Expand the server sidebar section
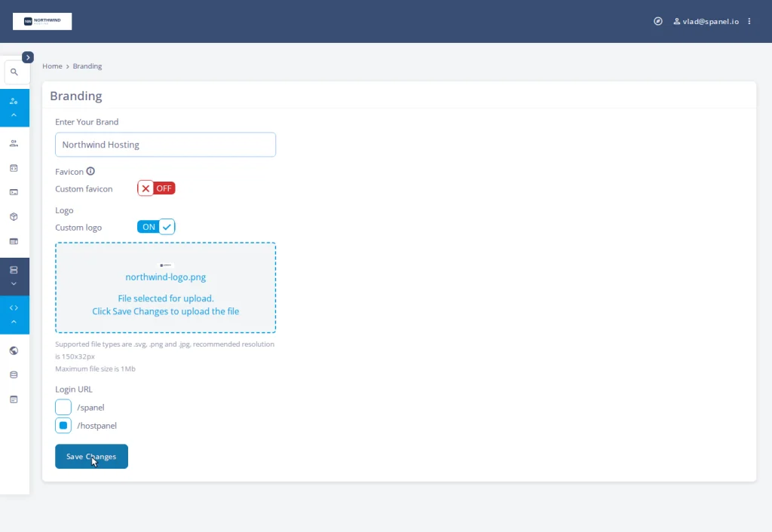Image resolution: width=772 pixels, height=532 pixels. (x=14, y=277)
